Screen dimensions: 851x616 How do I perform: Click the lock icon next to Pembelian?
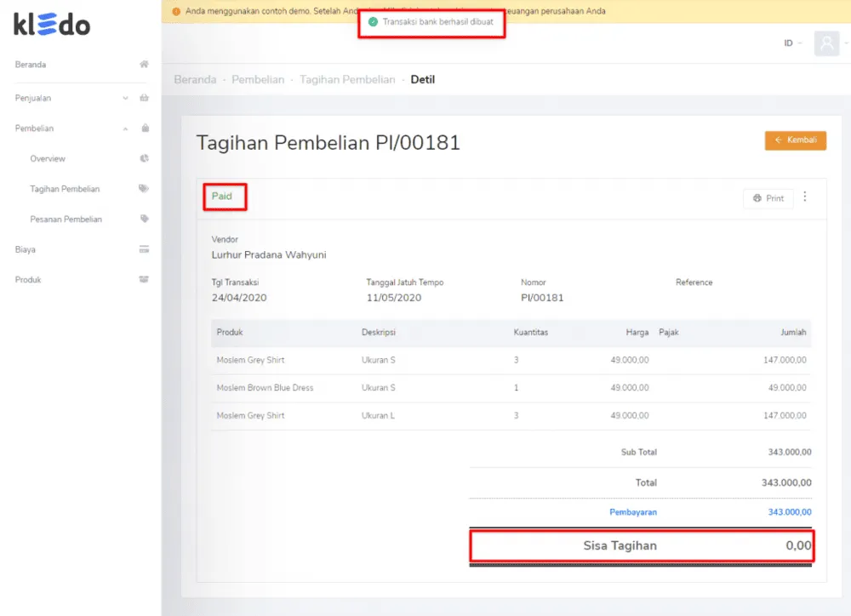[144, 128]
